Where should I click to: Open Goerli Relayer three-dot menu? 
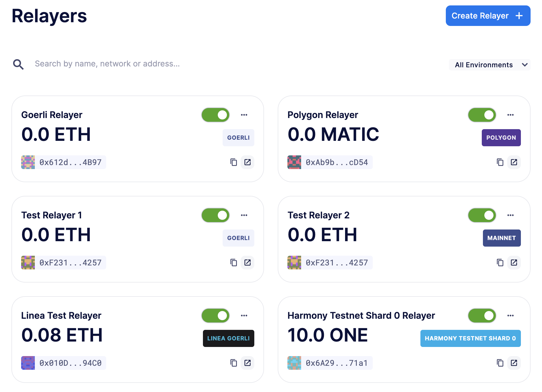point(244,115)
